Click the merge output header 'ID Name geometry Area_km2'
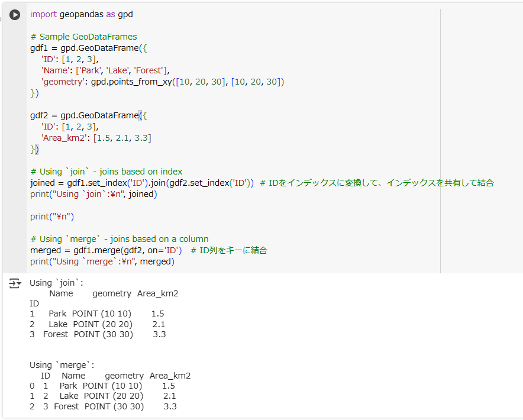This screenshot has height=420, width=523. (116, 376)
